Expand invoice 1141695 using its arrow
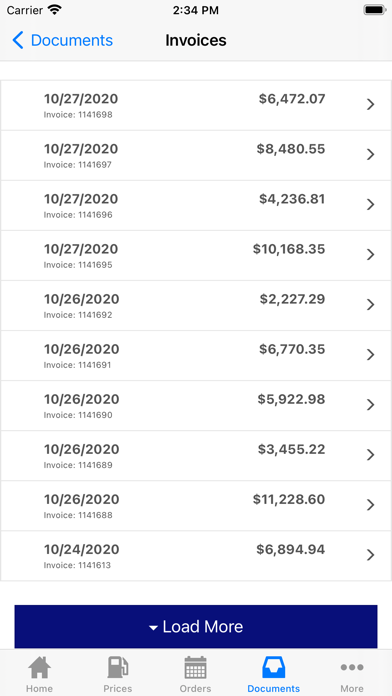392x696 pixels. pos(371,254)
